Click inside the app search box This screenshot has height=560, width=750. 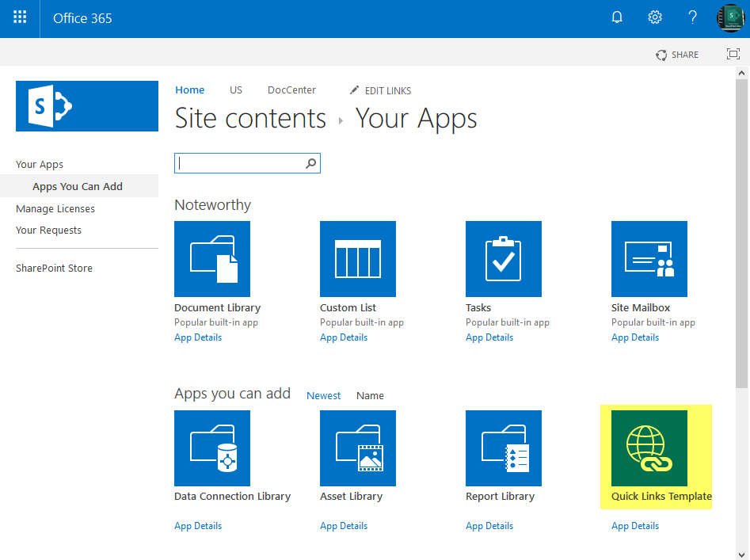(238, 162)
